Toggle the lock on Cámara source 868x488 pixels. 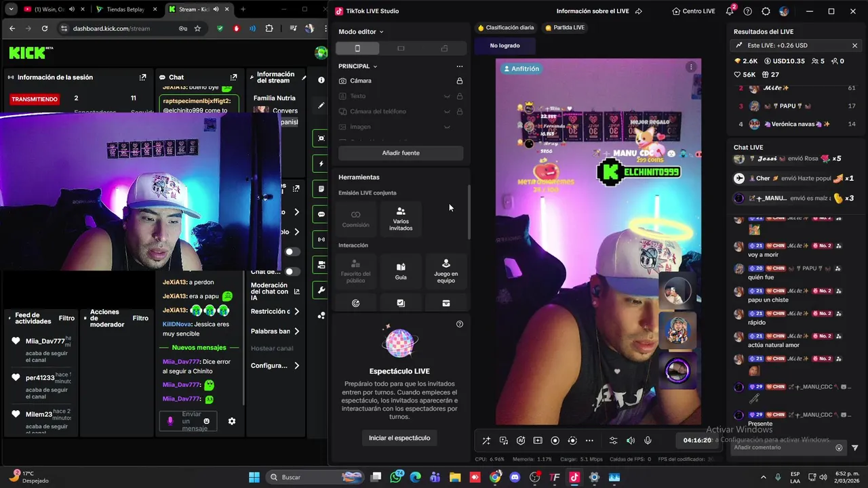click(460, 81)
